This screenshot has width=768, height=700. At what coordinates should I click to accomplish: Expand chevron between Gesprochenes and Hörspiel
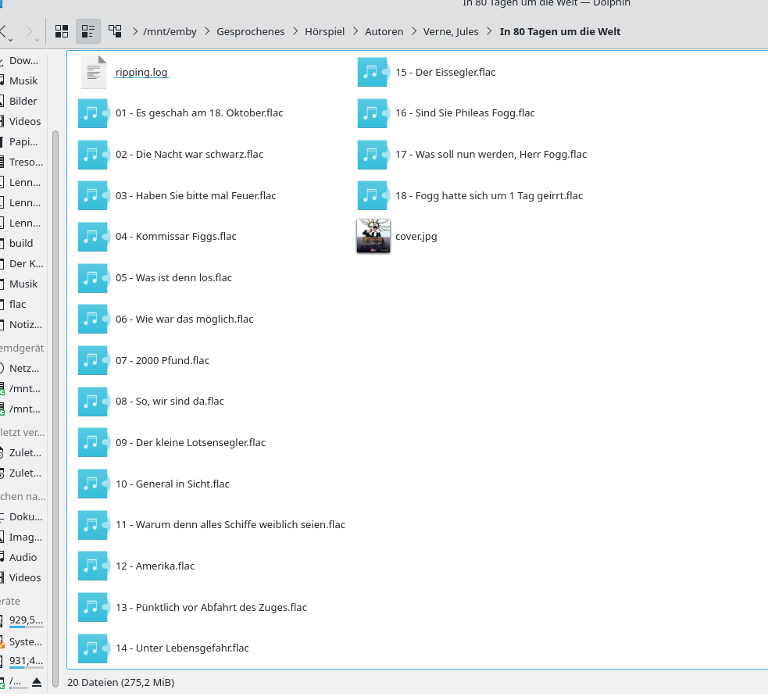295,31
